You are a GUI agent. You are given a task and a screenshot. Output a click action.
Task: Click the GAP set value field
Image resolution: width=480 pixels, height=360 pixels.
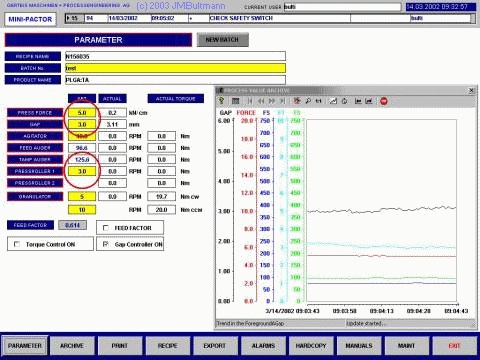[x=82, y=124]
